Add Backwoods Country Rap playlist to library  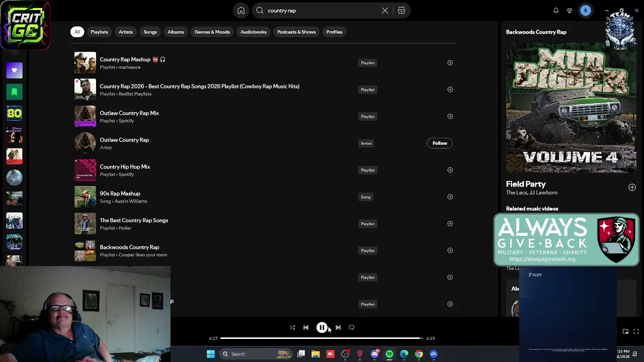[x=450, y=250]
